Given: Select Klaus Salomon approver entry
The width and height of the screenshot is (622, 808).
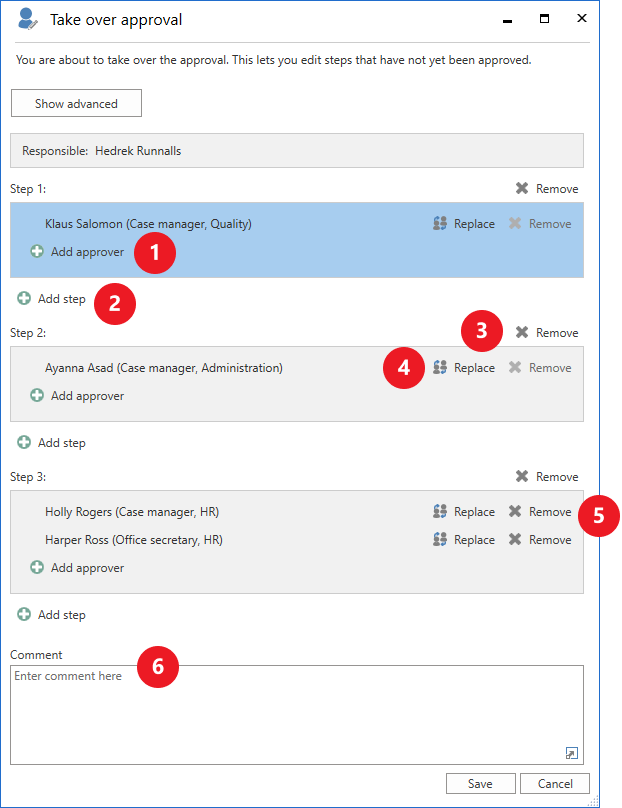Looking at the screenshot, I should pyautogui.click(x=148, y=224).
